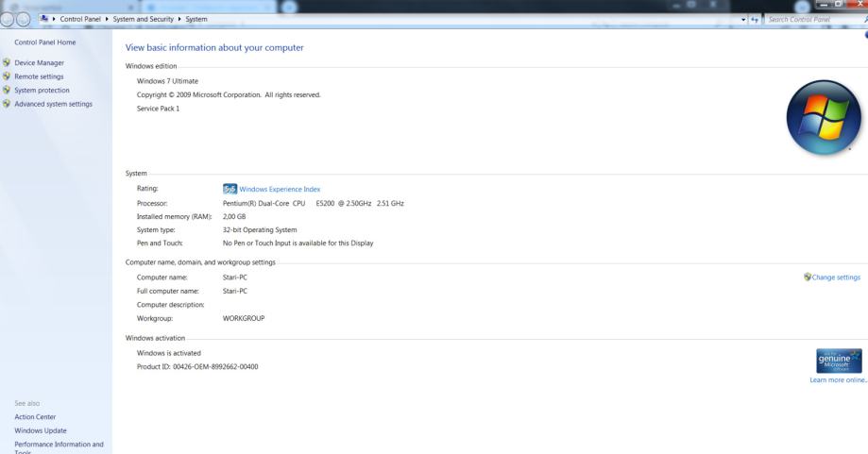Select Windows is activated text
This screenshot has height=454, width=868.
click(x=169, y=353)
